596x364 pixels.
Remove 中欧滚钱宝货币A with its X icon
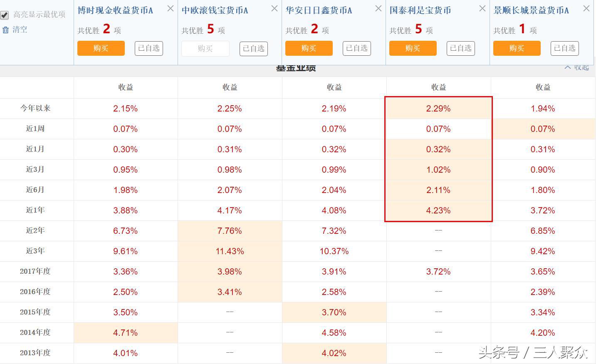[275, 8]
